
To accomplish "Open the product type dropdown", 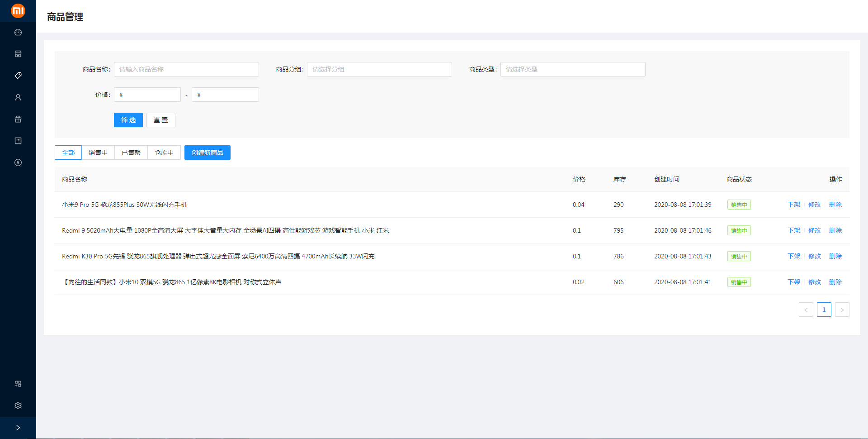I will coord(573,69).
